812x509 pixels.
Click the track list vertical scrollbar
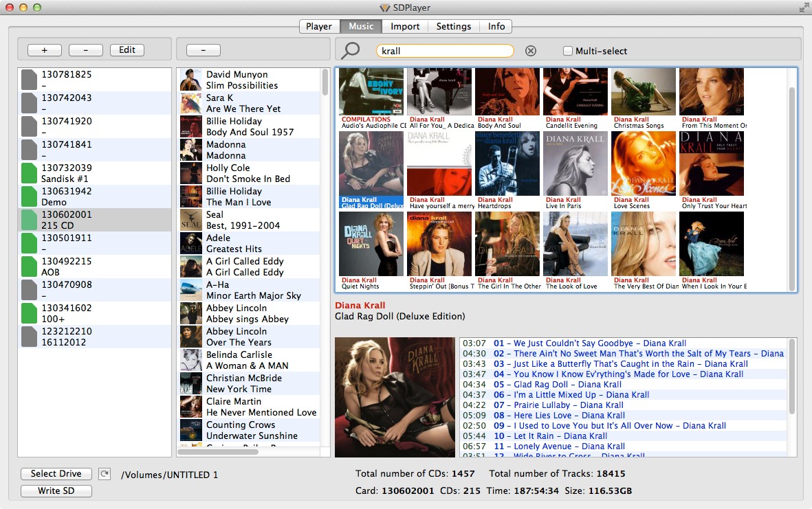792,376
